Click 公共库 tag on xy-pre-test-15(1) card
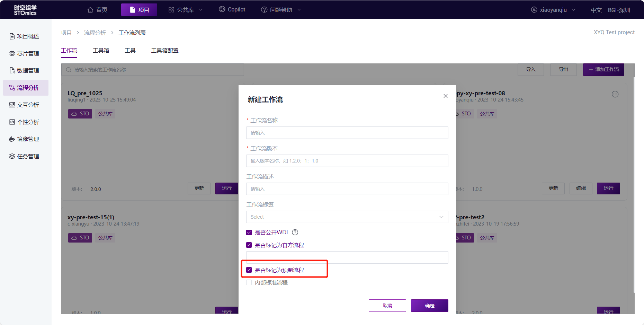The height and width of the screenshot is (325, 644). click(105, 238)
